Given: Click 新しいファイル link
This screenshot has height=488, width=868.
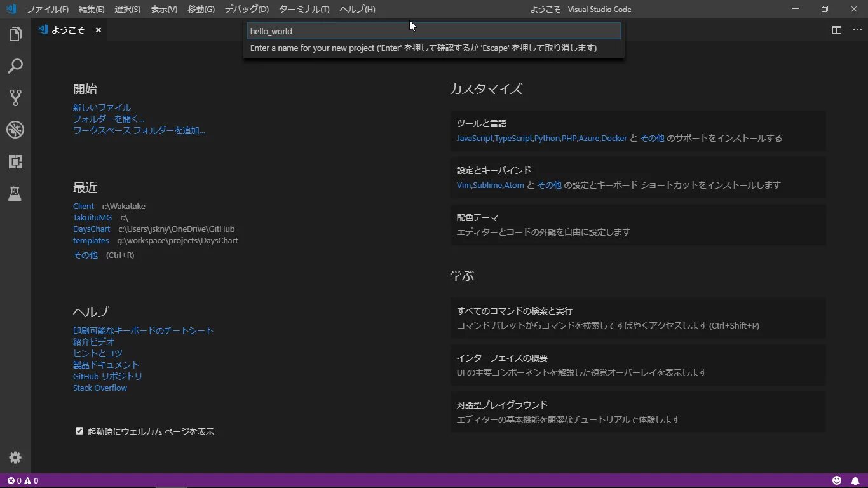Looking at the screenshot, I should point(102,107).
